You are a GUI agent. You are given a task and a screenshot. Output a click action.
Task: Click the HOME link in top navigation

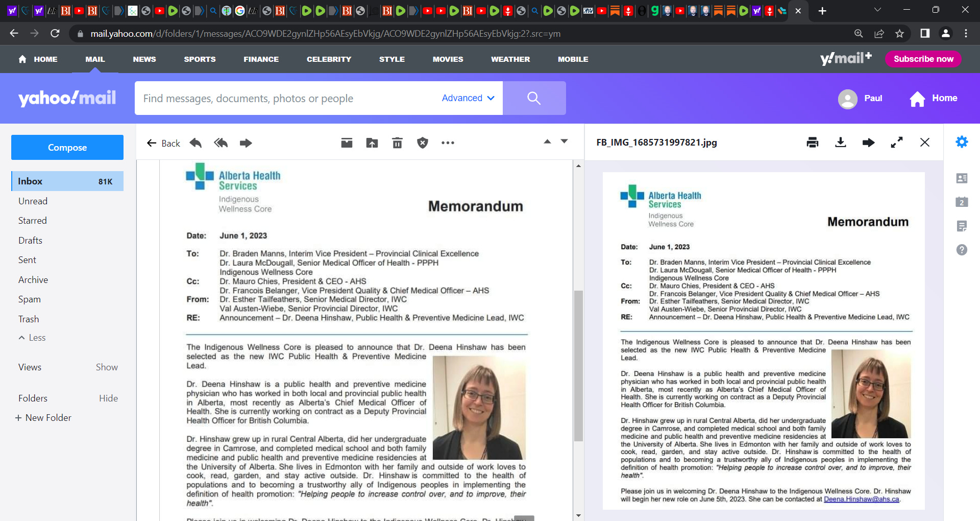point(38,59)
